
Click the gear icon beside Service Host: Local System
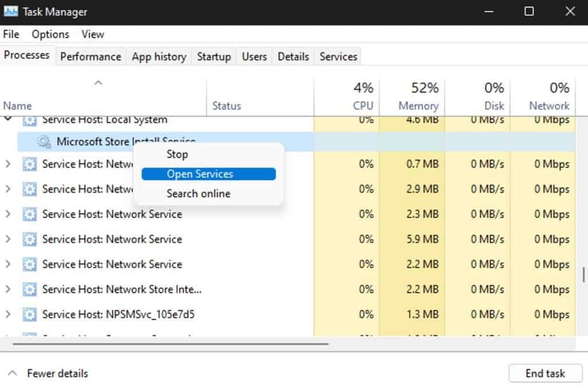(x=30, y=119)
